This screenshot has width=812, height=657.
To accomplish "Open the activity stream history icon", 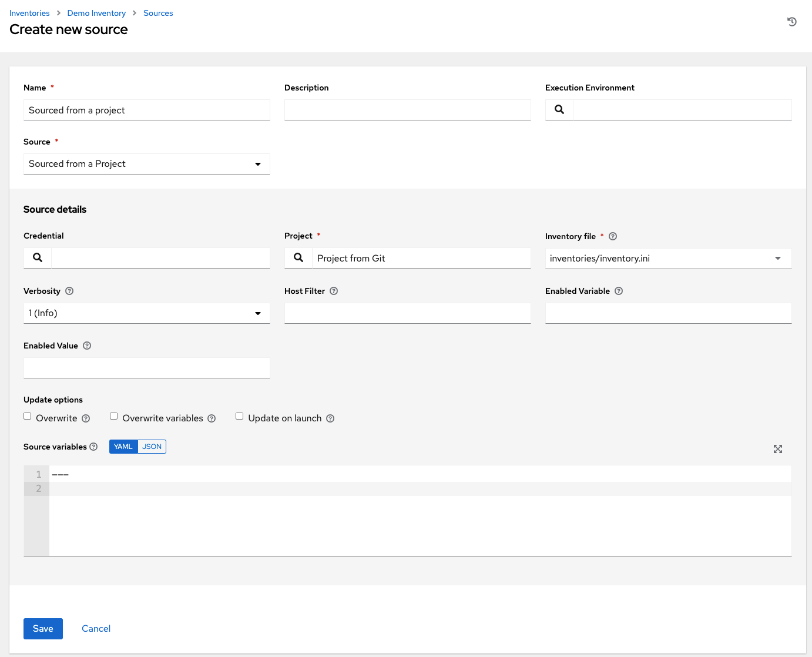I will tap(791, 22).
